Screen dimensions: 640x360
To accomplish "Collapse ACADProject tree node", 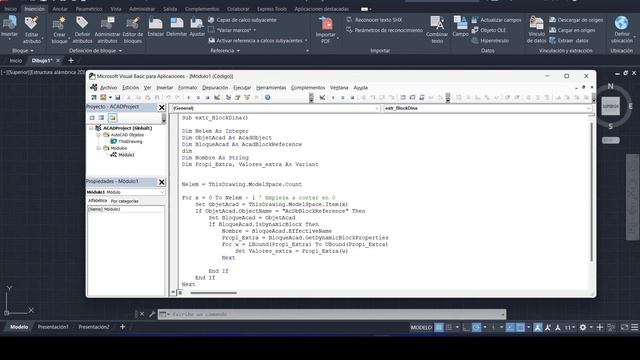I will (x=91, y=128).
